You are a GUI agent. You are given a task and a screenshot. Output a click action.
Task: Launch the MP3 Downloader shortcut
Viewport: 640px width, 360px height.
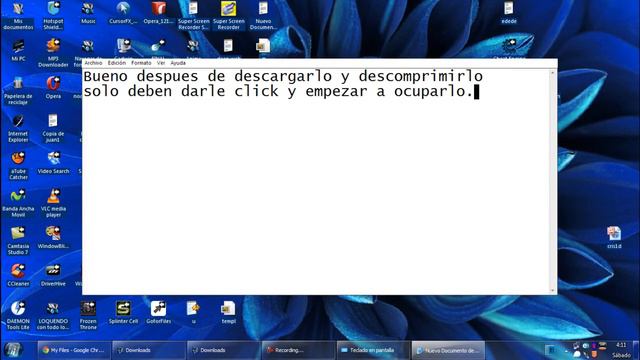pyautogui.click(x=53, y=53)
